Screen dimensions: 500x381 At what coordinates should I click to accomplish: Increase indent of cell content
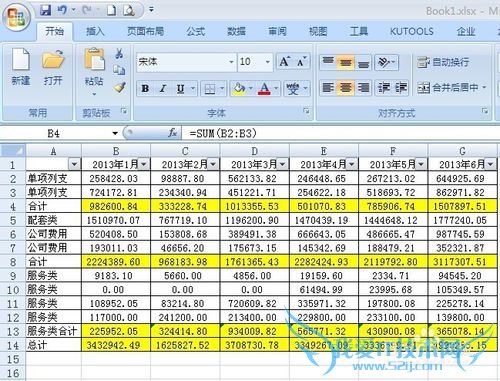[400, 88]
